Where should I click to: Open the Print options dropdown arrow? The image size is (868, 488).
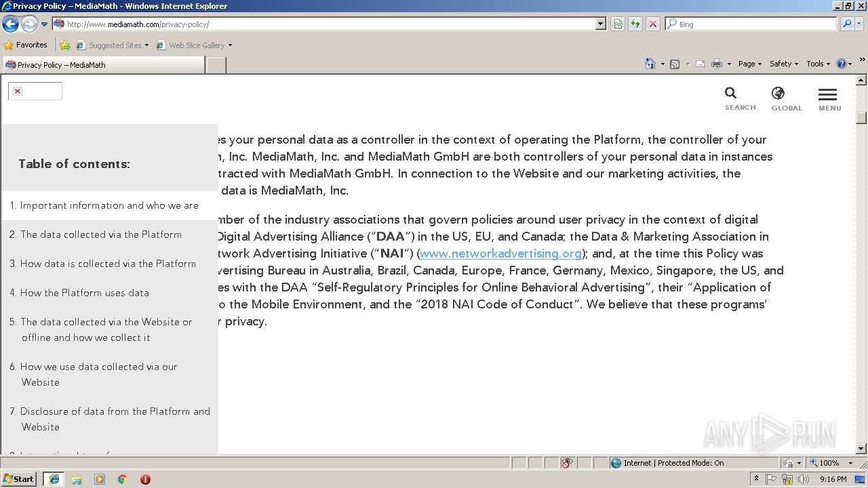point(729,64)
